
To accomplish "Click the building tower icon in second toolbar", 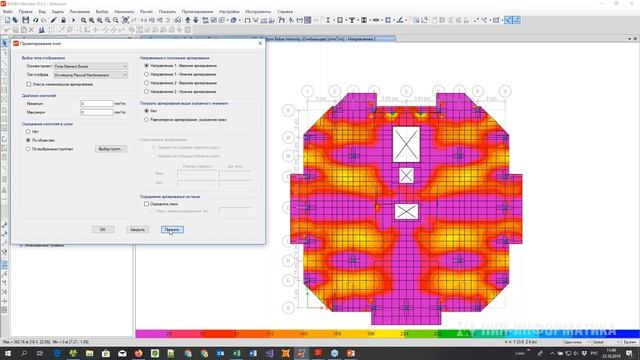I will (42, 30).
